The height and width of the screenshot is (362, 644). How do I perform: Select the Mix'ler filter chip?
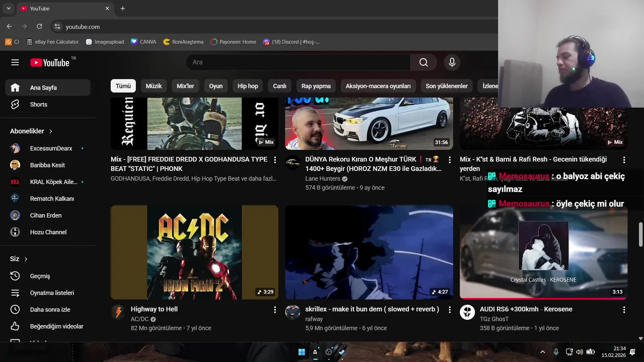coord(185,86)
